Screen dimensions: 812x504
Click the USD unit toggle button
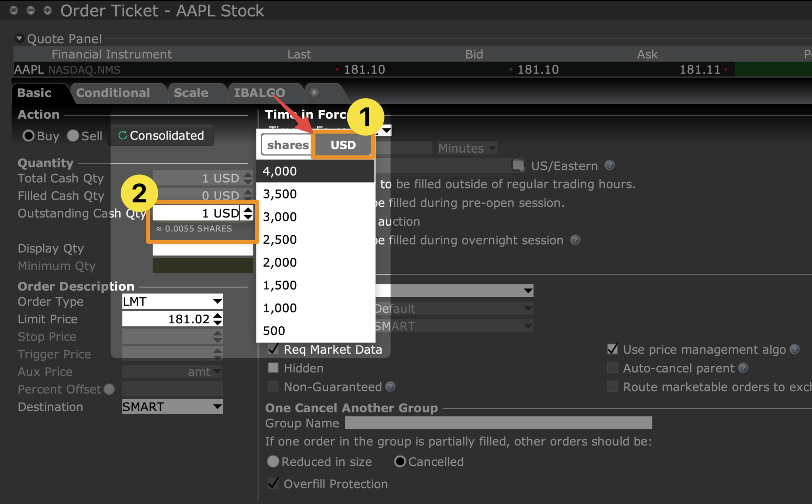tap(343, 145)
